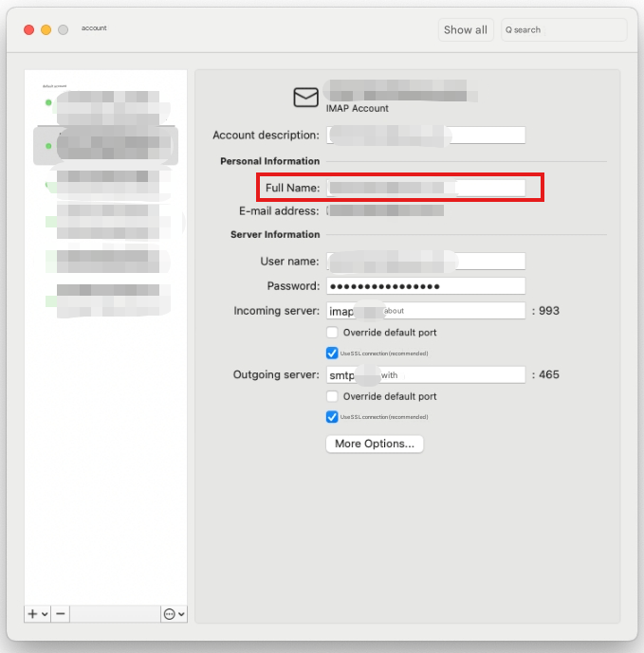The width and height of the screenshot is (644, 653).
Task: Focus the search field in the title bar
Action: coord(564,30)
